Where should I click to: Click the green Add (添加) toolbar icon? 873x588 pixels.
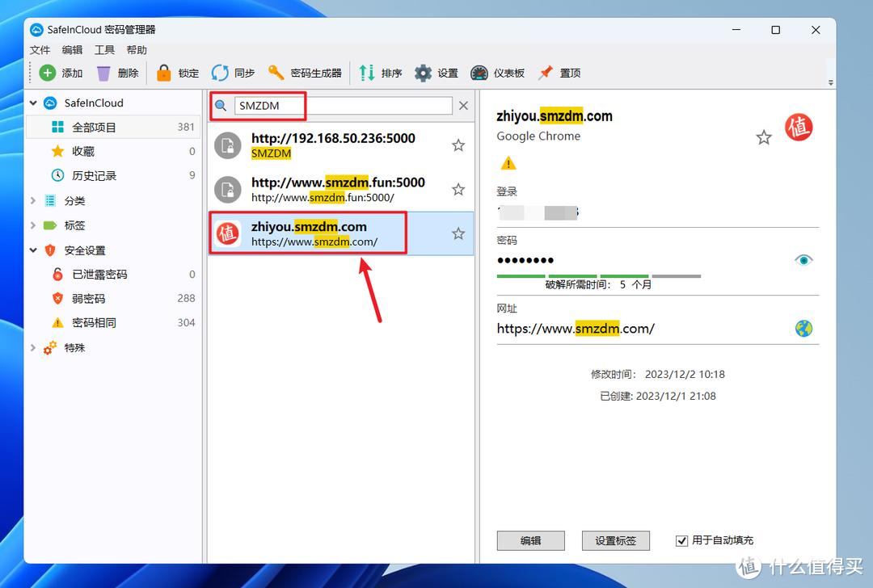point(48,73)
